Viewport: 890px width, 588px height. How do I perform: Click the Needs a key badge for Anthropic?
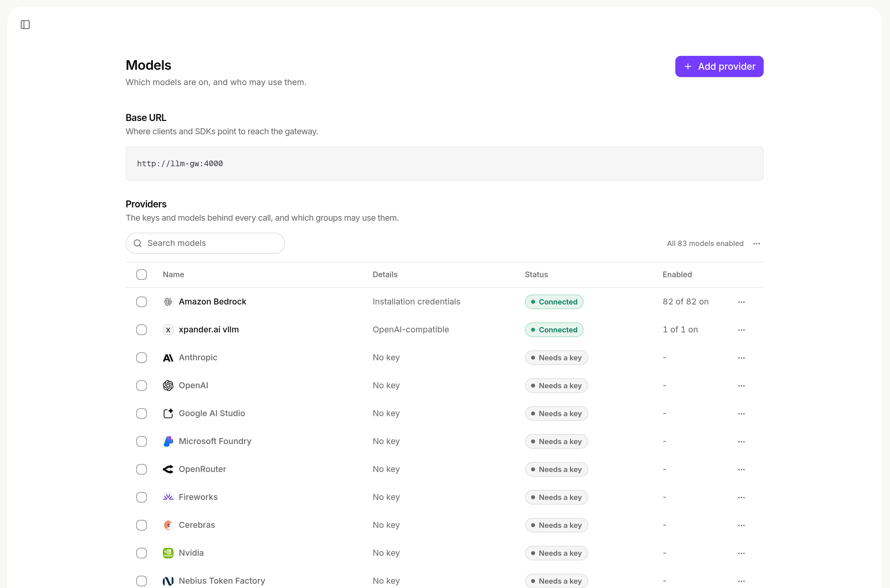pyautogui.click(x=556, y=358)
